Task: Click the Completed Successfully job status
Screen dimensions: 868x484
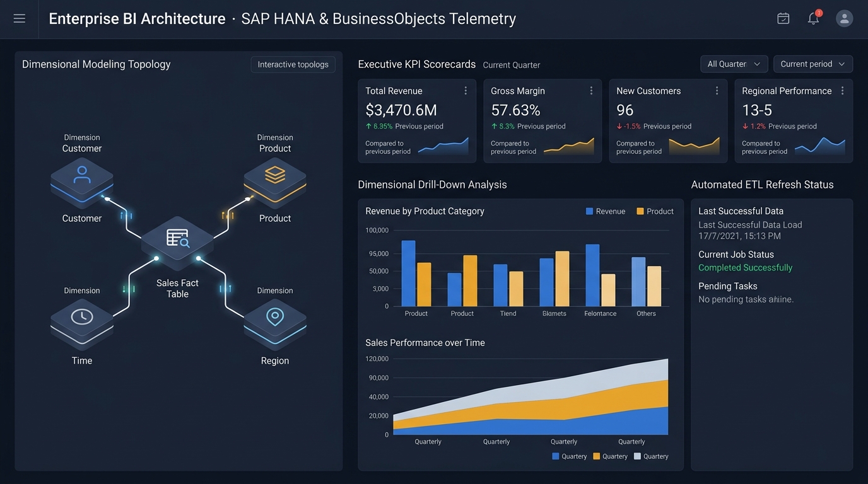Action: (745, 267)
